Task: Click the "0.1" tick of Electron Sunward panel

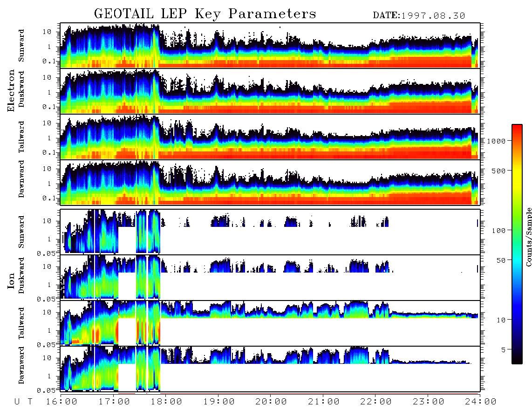Action: pos(49,61)
